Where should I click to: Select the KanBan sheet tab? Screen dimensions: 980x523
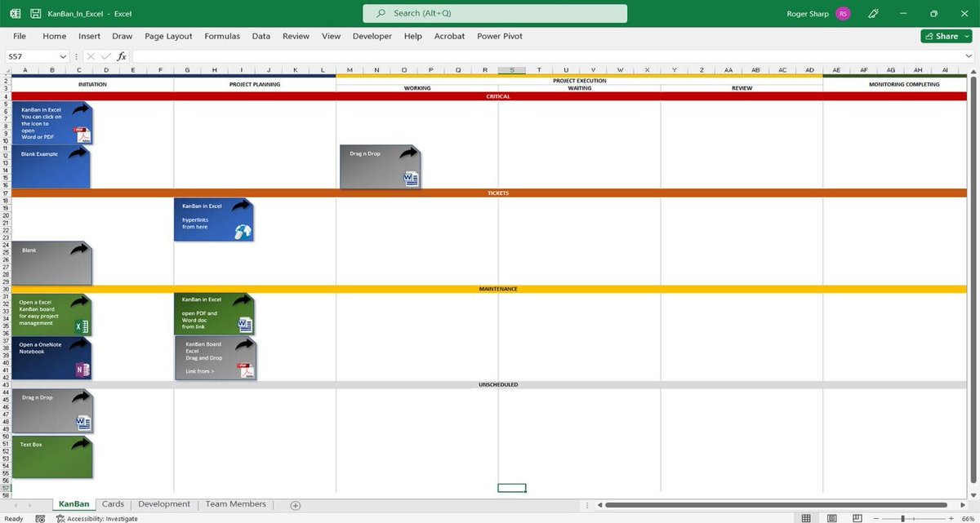74,504
